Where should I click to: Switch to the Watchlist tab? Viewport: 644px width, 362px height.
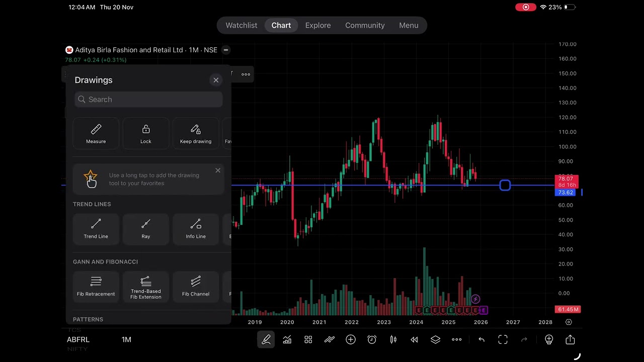point(242,25)
